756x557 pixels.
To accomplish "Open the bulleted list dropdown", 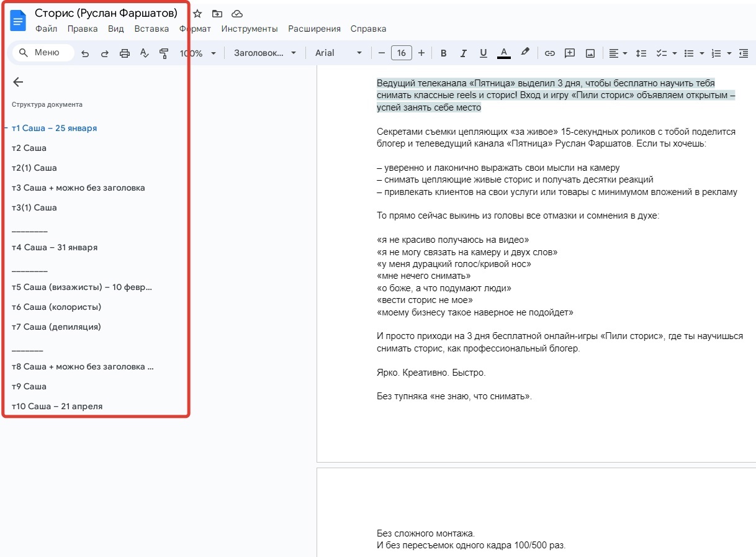I will click(x=693, y=53).
